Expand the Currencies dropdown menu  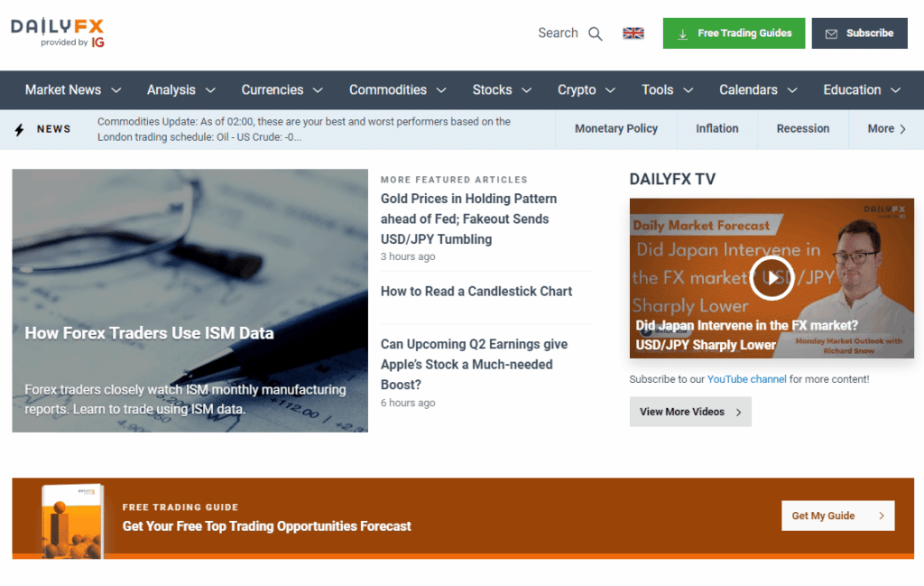click(x=282, y=90)
